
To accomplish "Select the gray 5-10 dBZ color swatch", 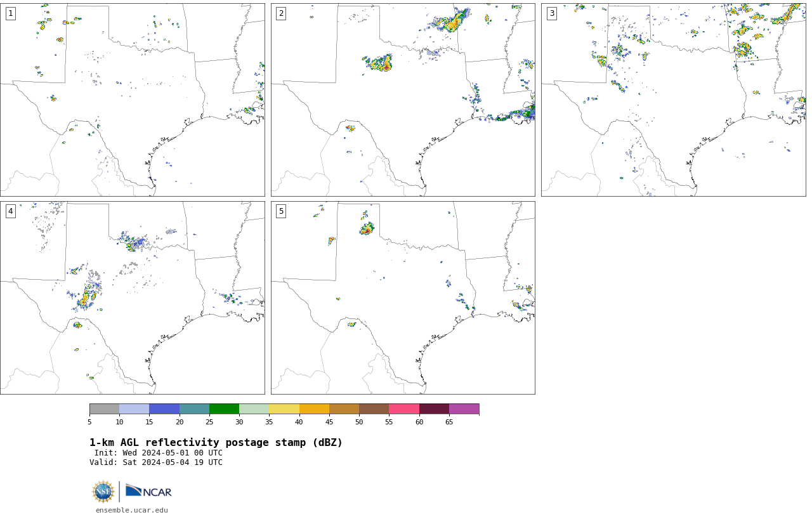I will 104,409.
